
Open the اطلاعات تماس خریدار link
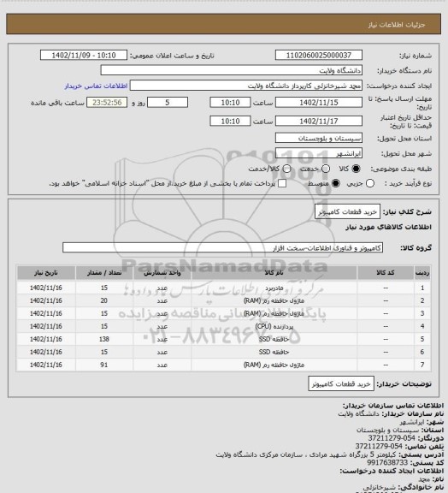tap(96, 86)
